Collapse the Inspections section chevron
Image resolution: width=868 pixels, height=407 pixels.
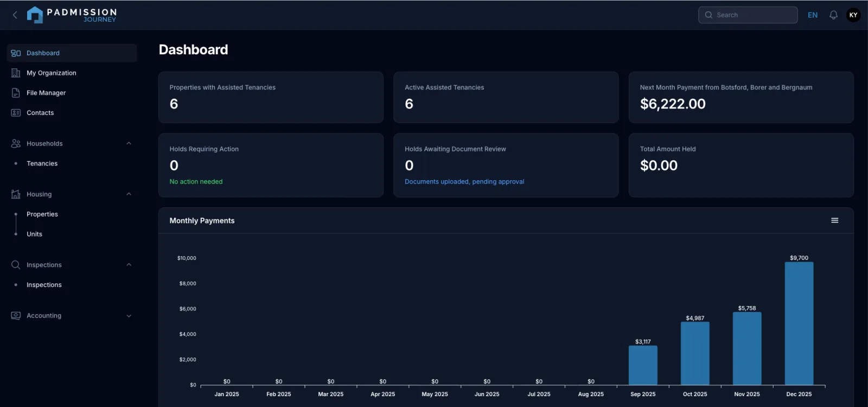(x=129, y=265)
